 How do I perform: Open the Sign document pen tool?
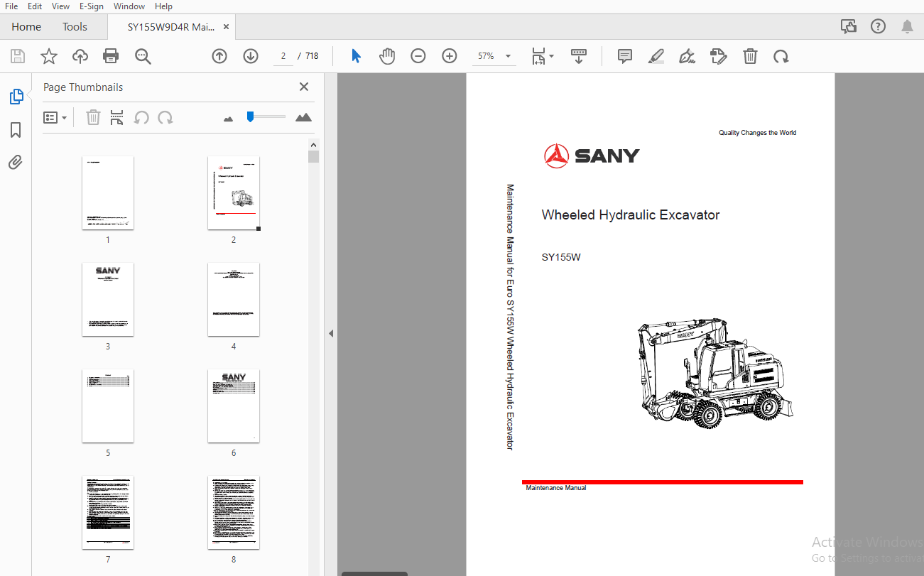(x=687, y=56)
